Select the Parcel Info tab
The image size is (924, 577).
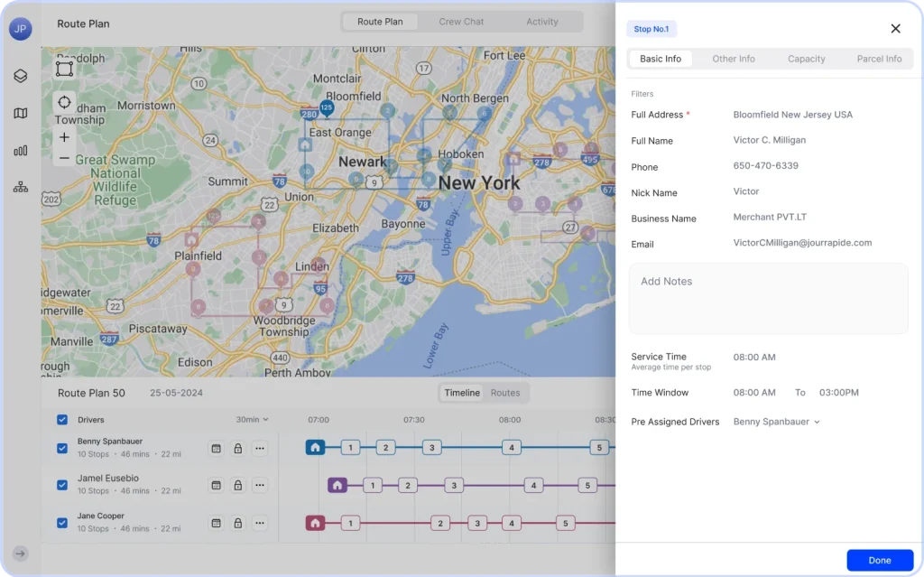coord(879,59)
